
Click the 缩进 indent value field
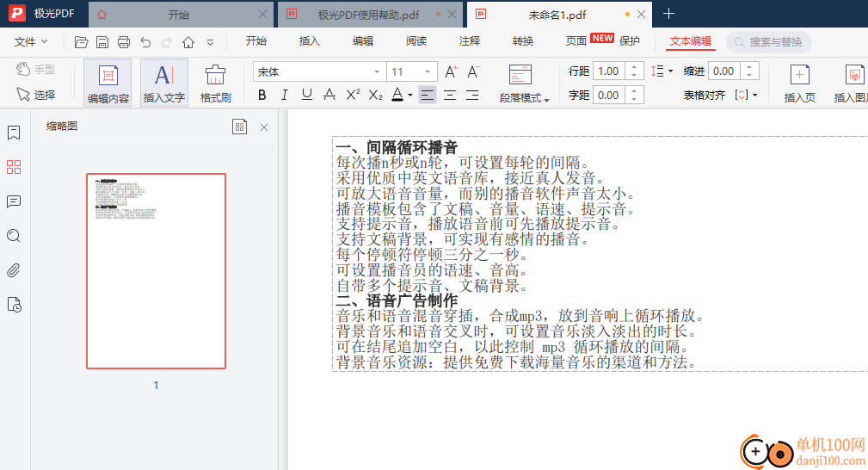[724, 71]
